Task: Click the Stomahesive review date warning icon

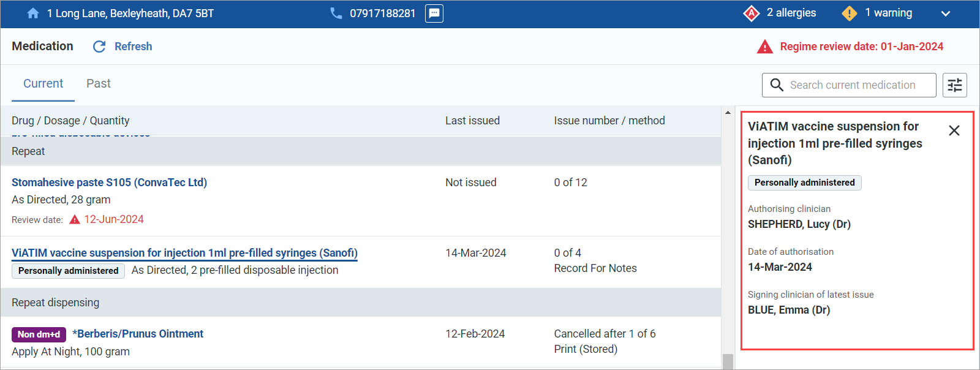Action: [x=75, y=219]
